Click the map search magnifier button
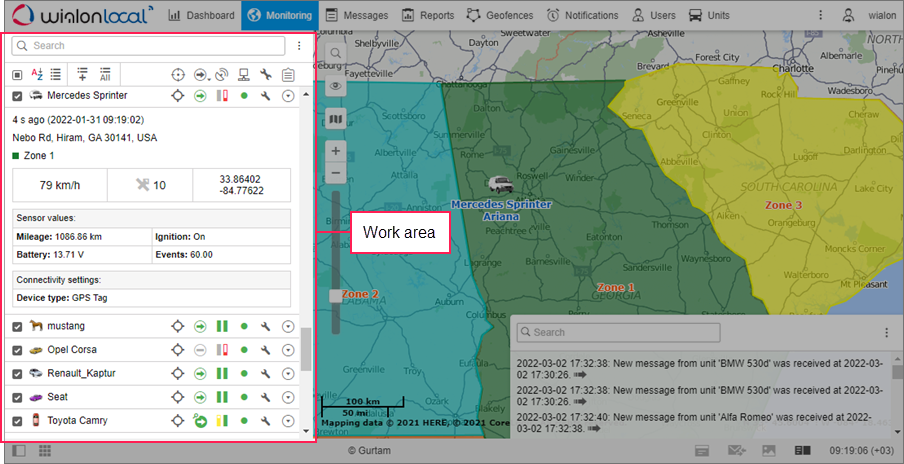This screenshot has height=464, width=904. click(336, 53)
